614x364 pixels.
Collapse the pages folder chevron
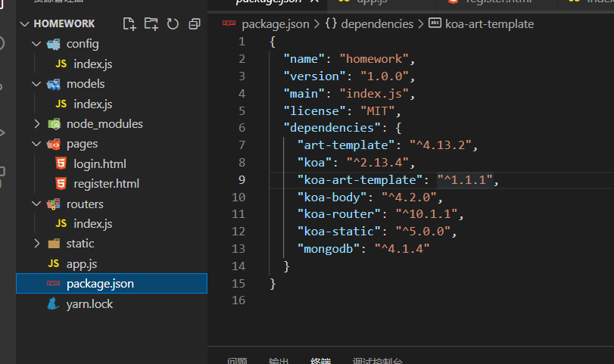(x=36, y=144)
